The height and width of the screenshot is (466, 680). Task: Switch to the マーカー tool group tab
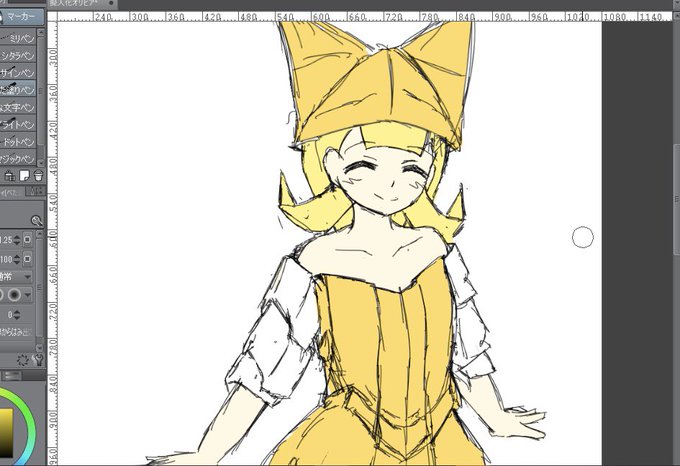[x=21, y=17]
